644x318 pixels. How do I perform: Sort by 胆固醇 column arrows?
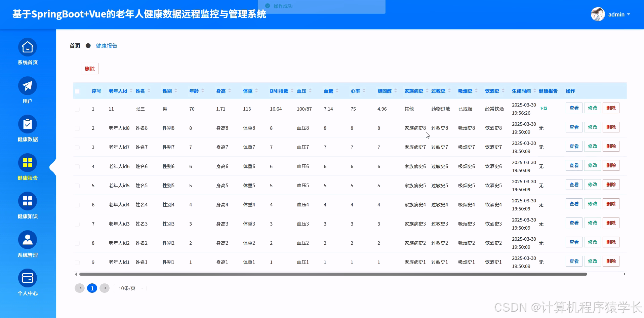point(396,91)
